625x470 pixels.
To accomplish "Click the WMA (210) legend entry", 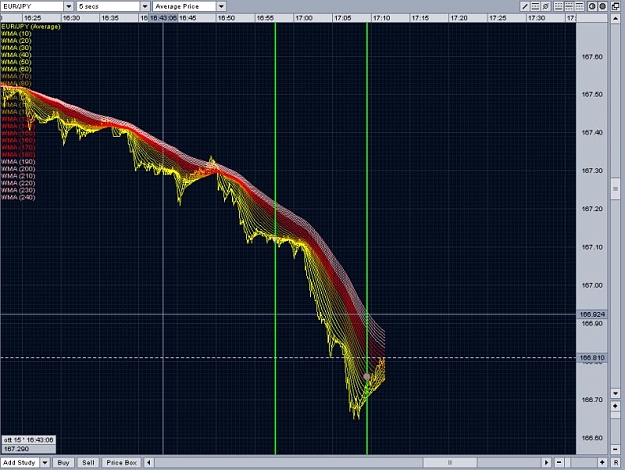I will coord(18,176).
